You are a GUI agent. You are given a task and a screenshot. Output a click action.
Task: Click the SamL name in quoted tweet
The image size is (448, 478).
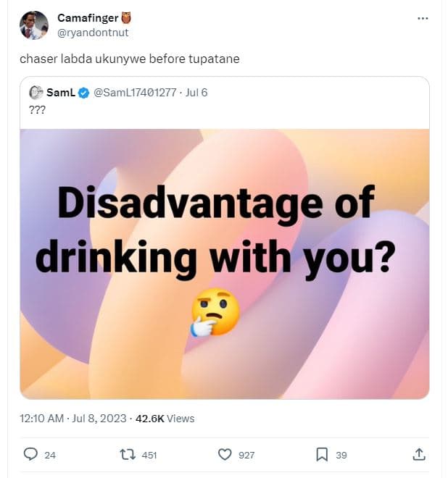pyautogui.click(x=61, y=93)
